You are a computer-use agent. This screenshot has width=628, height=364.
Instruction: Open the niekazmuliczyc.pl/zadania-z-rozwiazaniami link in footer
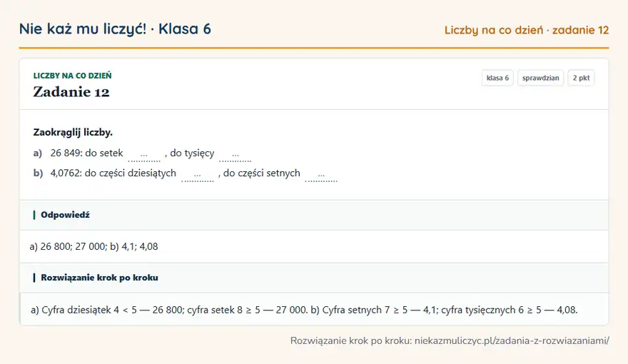[512, 340]
